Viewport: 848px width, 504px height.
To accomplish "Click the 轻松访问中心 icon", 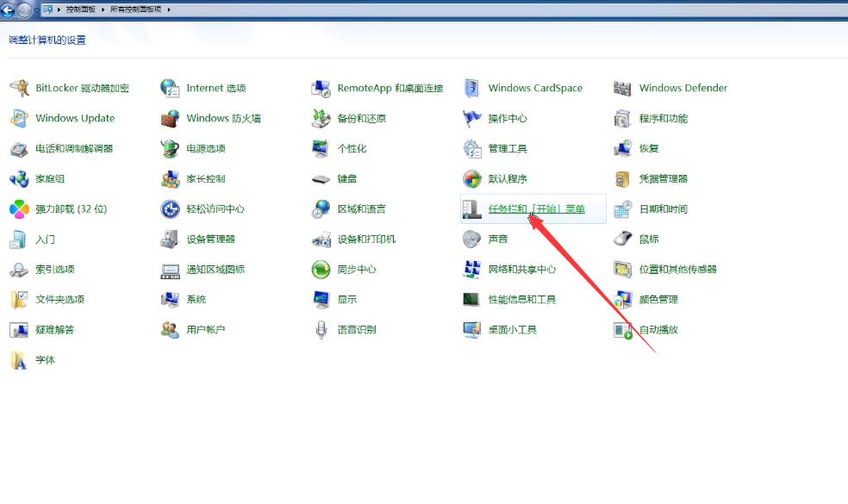I will tap(170, 208).
